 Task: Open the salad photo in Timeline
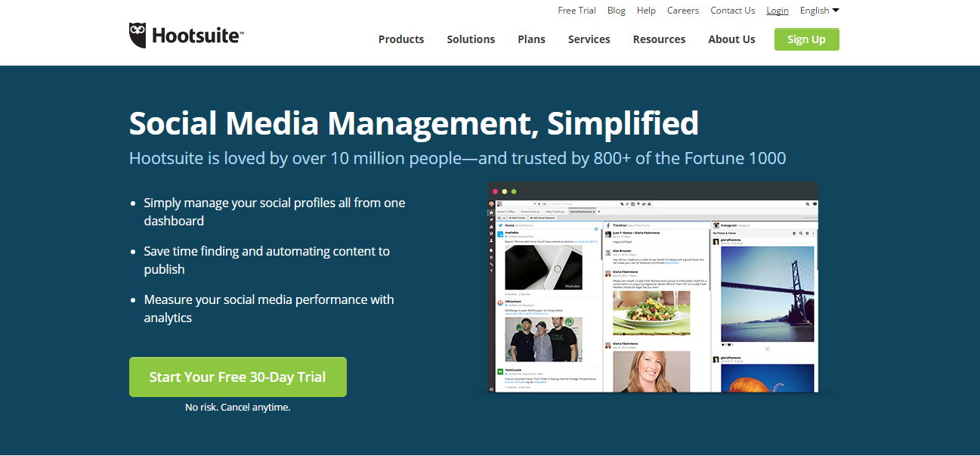[651, 312]
